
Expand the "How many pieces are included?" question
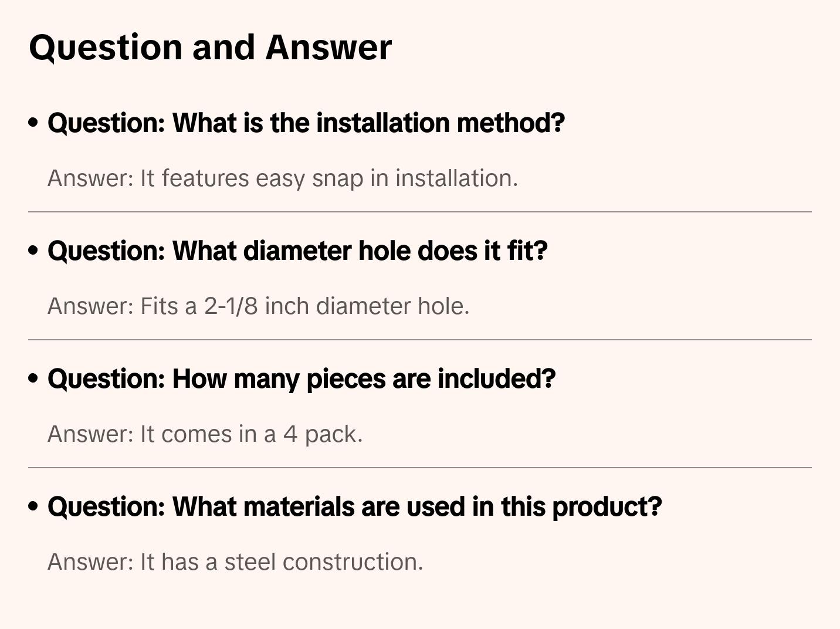click(x=301, y=378)
